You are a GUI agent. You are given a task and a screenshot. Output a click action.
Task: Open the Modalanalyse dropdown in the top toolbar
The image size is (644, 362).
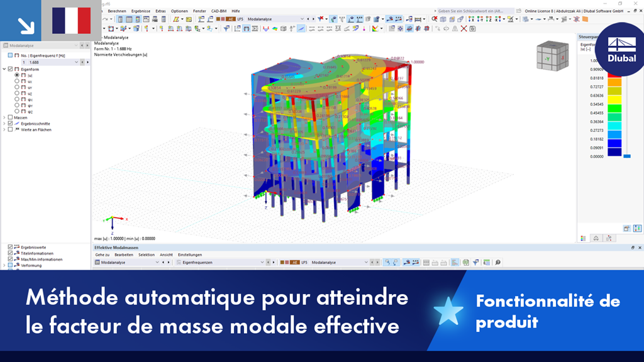click(x=303, y=19)
